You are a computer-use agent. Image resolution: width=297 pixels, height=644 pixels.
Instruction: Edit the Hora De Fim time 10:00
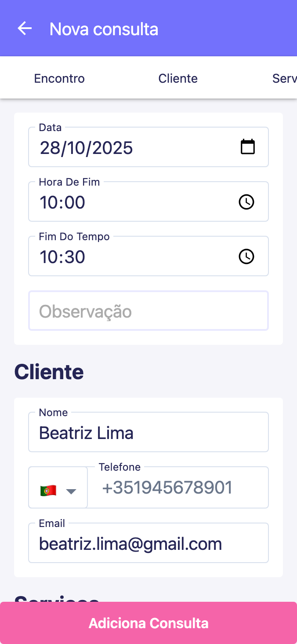[x=62, y=202]
